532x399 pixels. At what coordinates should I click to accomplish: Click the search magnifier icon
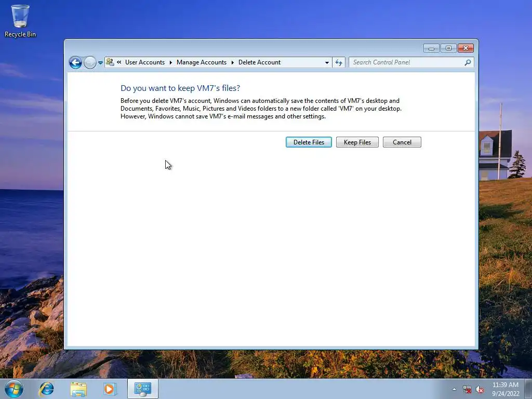coord(468,62)
